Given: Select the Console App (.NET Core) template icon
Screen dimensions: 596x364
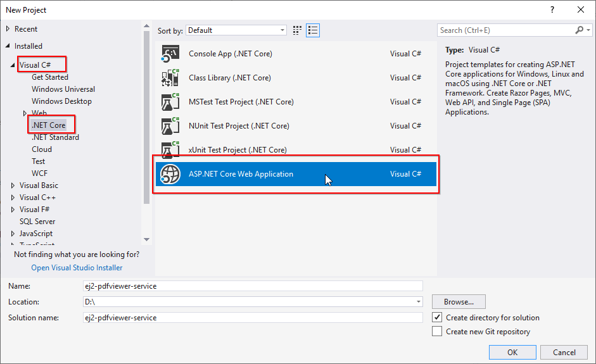Looking at the screenshot, I should pyautogui.click(x=170, y=54).
